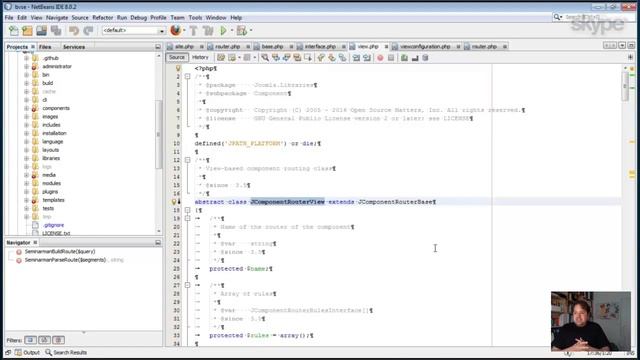640x360 pixels.
Task: Toggle Highlight Search icon in editor toolbar
Action: tap(297, 58)
